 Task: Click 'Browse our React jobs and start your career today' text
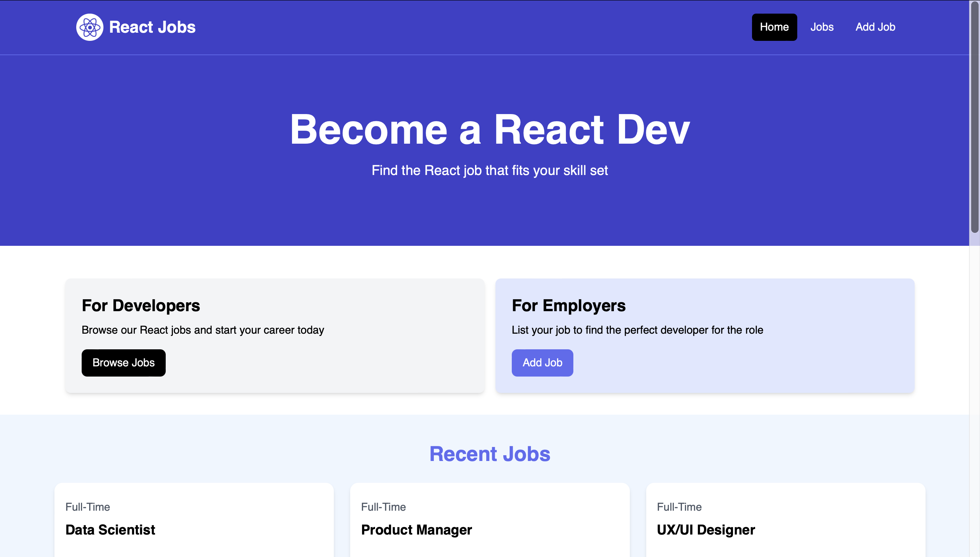pos(203,330)
